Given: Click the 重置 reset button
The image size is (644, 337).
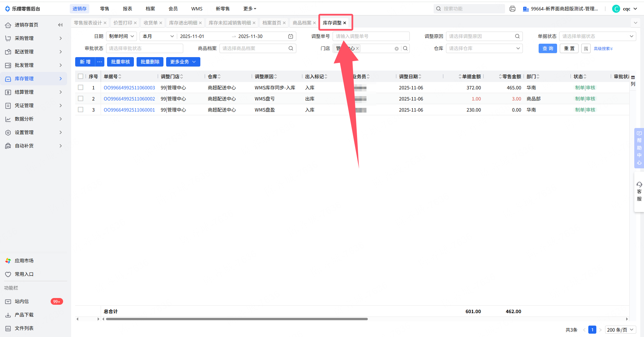Looking at the screenshot, I should [x=569, y=48].
